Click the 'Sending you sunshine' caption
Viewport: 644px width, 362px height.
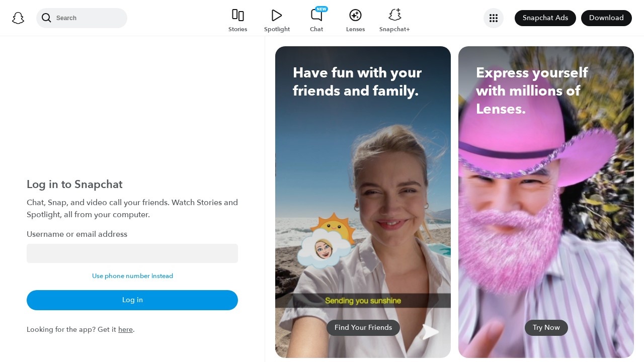(363, 301)
